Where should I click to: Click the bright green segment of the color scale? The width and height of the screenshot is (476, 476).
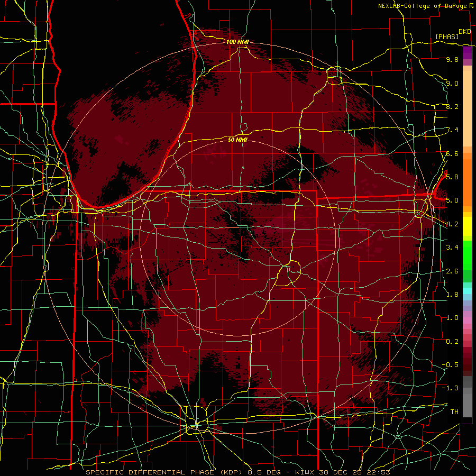click(x=467, y=255)
